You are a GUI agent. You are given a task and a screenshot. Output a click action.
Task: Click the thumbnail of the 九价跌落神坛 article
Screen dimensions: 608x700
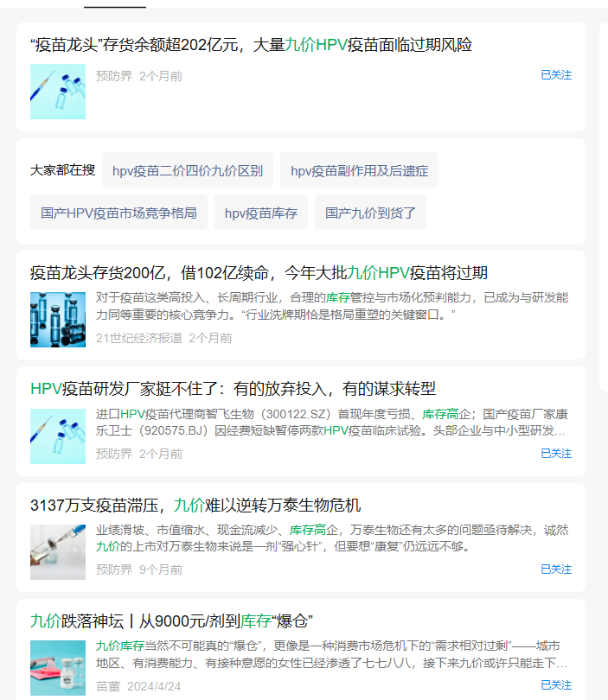58,668
